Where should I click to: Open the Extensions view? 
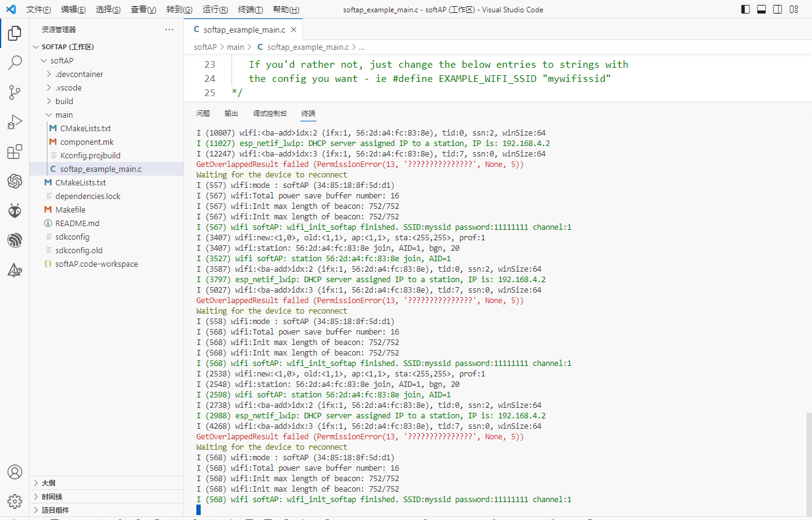[x=15, y=152]
